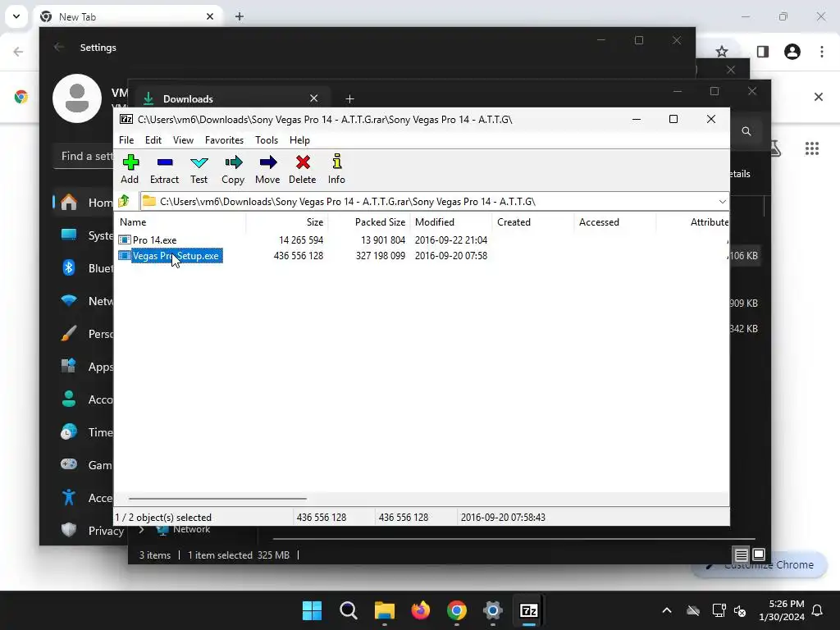Screen dimensions: 840x630
Task: Click the Find a setting search box
Action: pyautogui.click(x=84, y=157)
